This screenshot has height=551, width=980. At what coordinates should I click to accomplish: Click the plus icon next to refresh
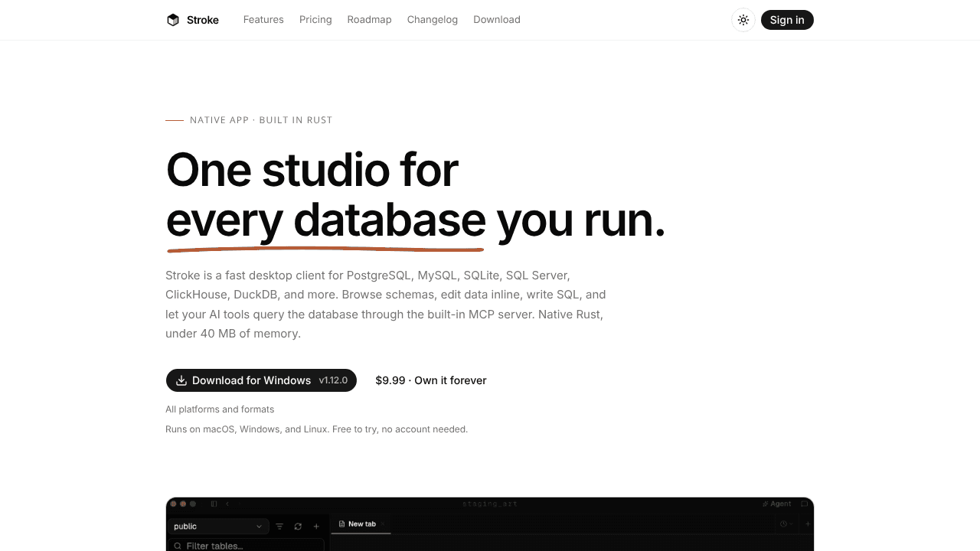[x=316, y=527]
